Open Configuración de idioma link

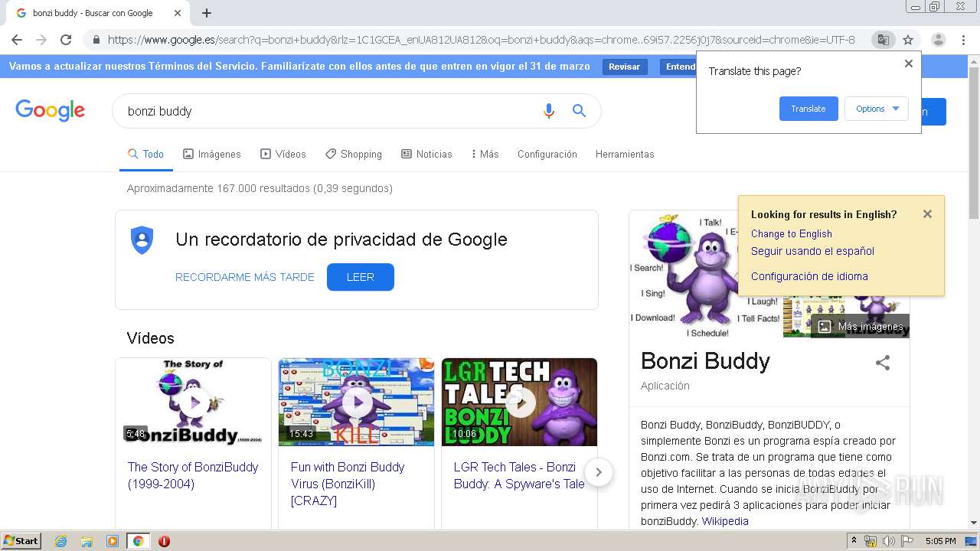[809, 276]
